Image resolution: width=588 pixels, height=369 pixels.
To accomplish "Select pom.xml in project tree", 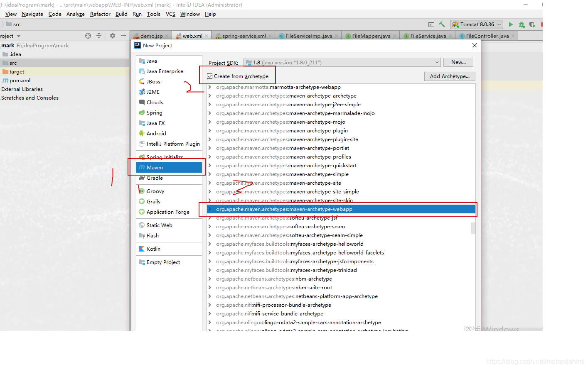I will click(x=20, y=81).
